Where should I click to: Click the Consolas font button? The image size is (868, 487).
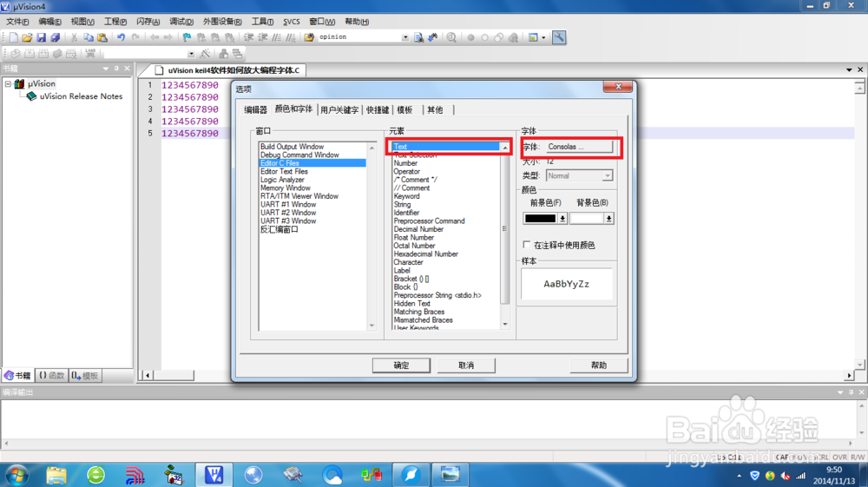pyautogui.click(x=579, y=147)
